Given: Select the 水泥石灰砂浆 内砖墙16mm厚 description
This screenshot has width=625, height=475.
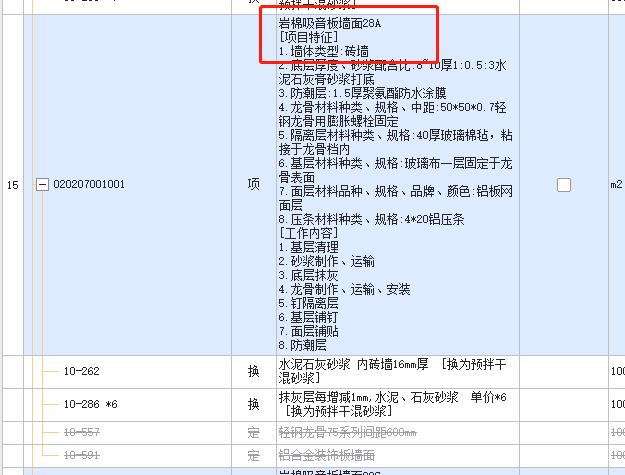Looking at the screenshot, I should 397,372.
